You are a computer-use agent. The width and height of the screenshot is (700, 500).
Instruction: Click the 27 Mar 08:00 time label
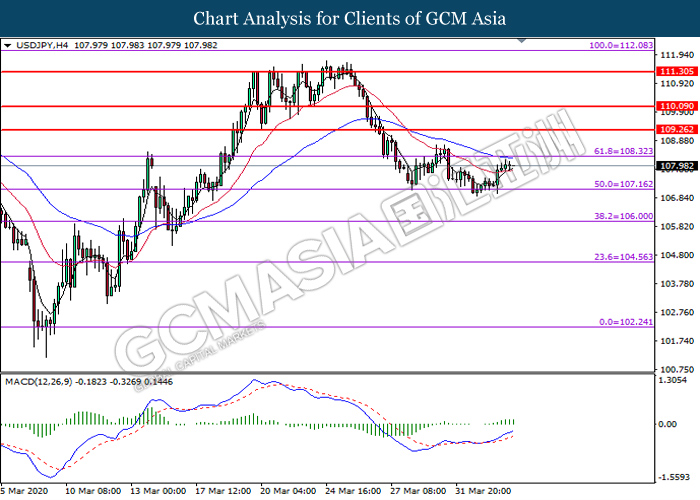pos(418,491)
